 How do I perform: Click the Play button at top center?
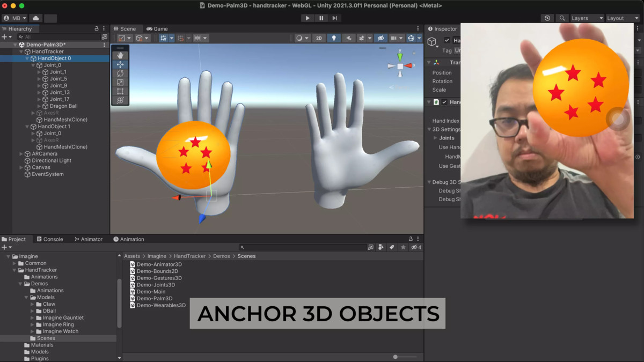[307, 18]
